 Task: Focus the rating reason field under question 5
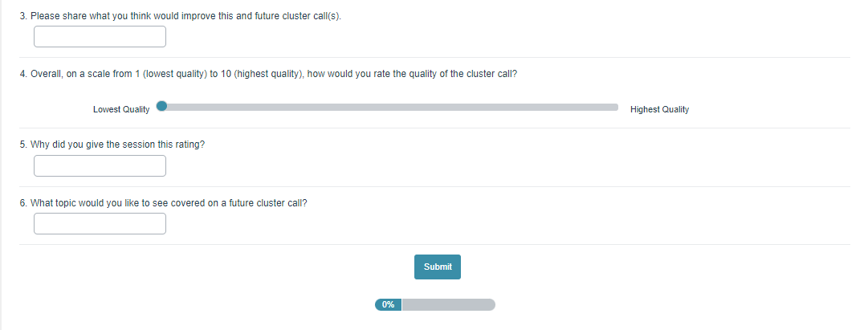(100, 165)
